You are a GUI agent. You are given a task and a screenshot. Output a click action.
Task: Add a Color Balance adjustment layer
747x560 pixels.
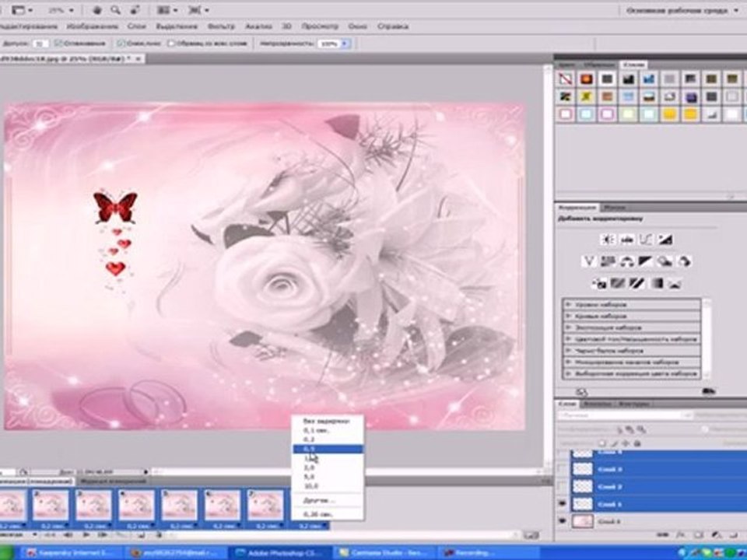(x=626, y=261)
